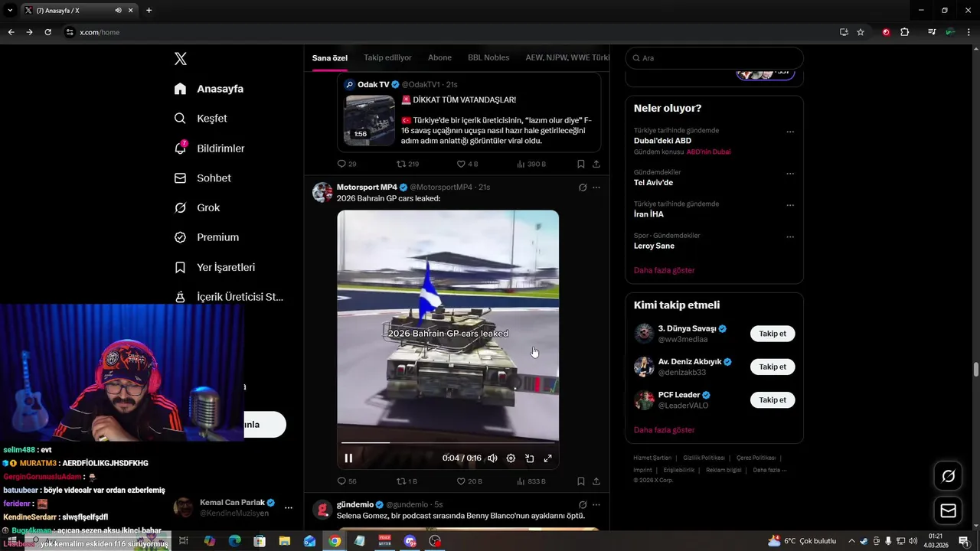Show more trends under Neler oluyor

(664, 270)
